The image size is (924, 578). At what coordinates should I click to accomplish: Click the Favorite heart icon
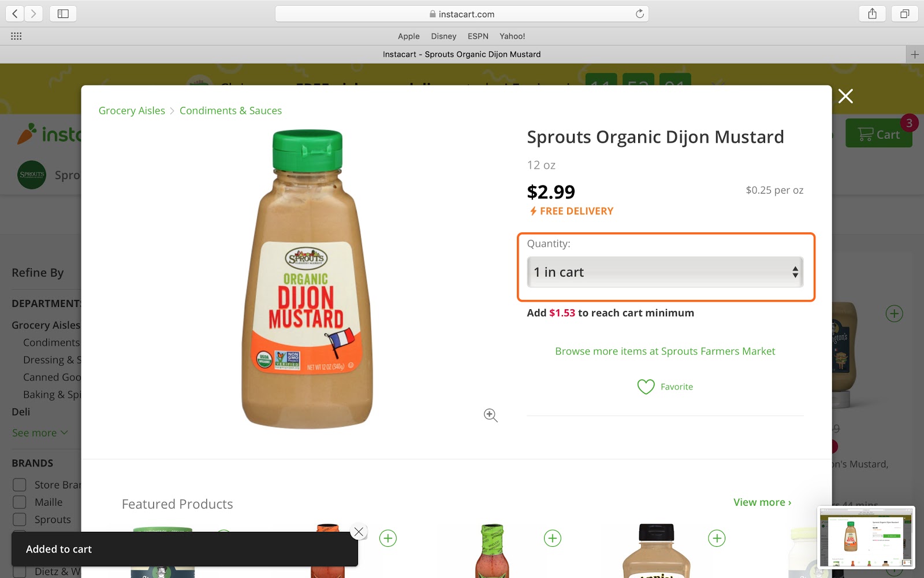646,387
